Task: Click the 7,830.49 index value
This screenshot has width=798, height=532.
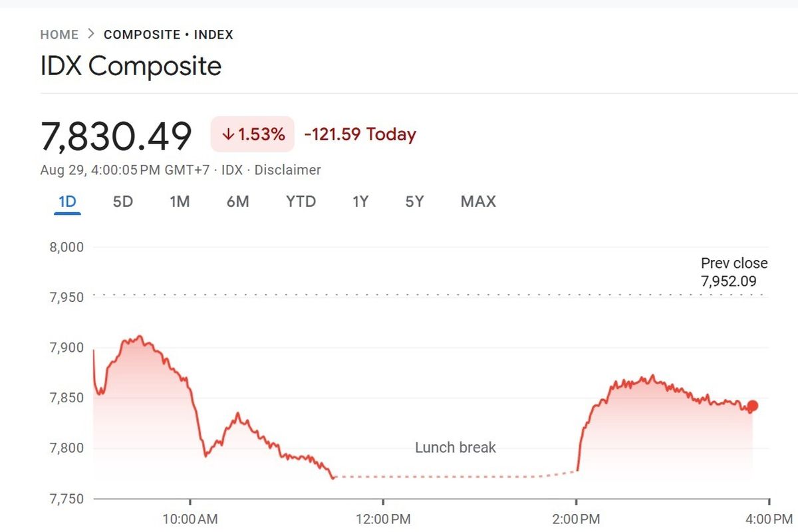Action: pyautogui.click(x=116, y=136)
